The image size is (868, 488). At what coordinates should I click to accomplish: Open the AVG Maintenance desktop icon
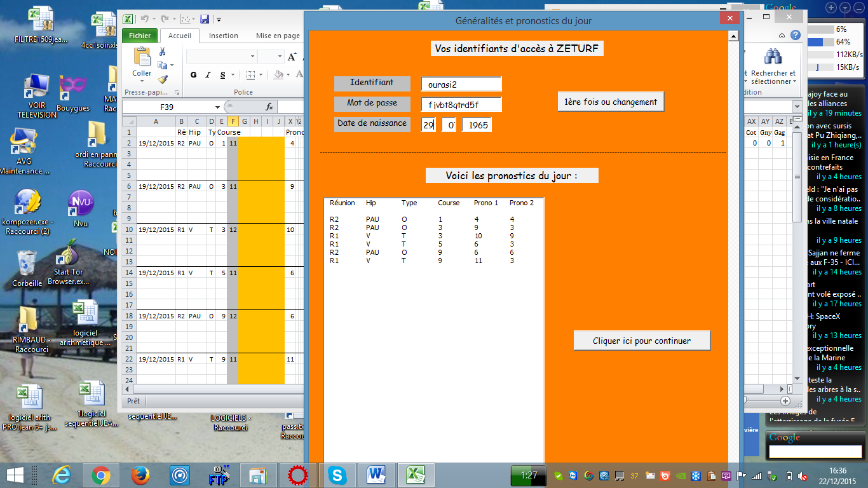25,151
